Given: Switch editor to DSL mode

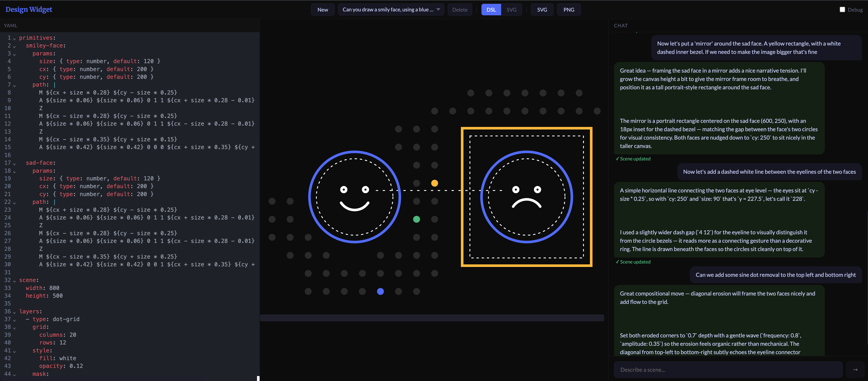Looking at the screenshot, I should 491,9.
